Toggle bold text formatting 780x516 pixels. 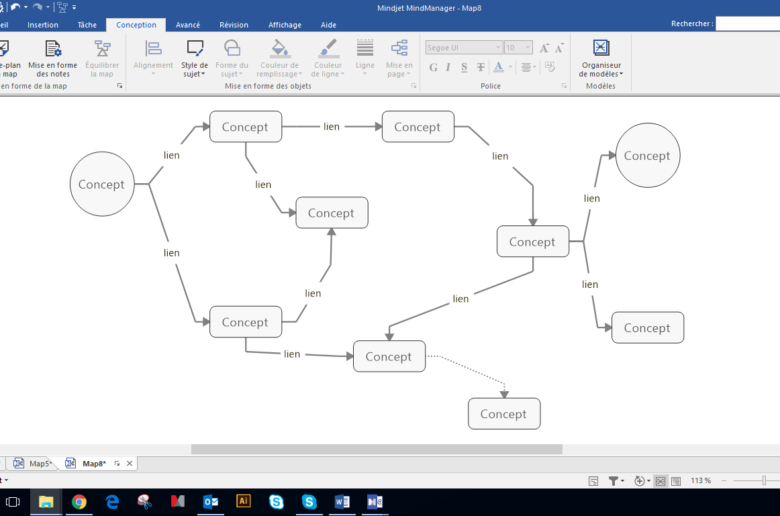point(433,67)
